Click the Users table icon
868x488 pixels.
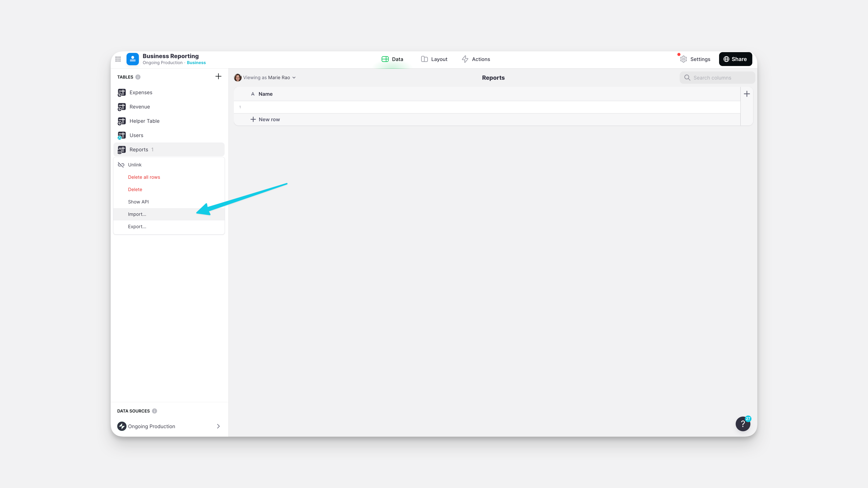coord(122,135)
